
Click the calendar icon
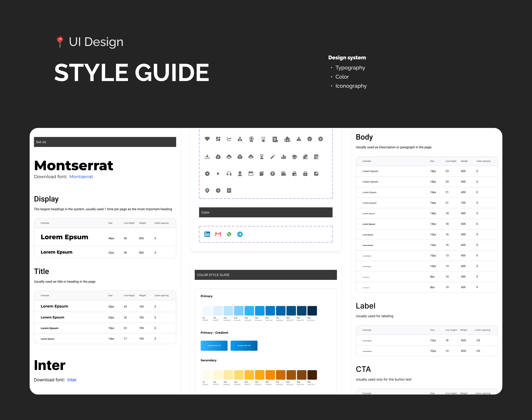(x=251, y=174)
